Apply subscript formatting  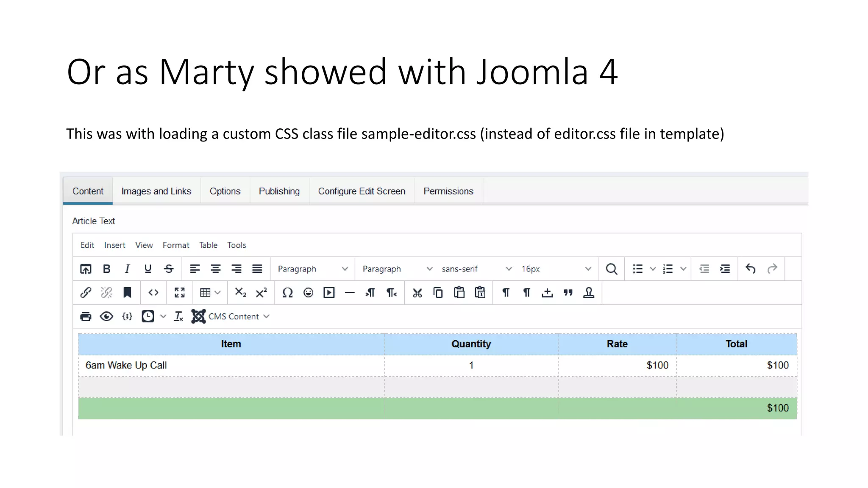(241, 293)
